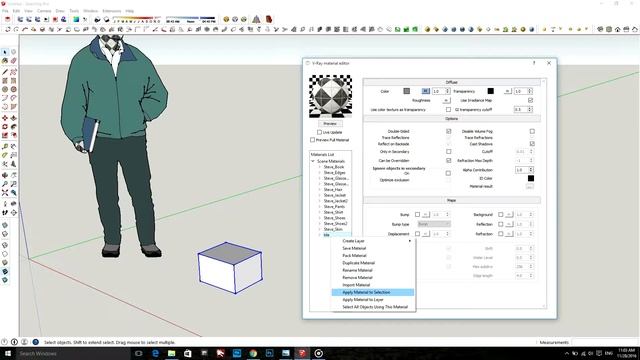The height and width of the screenshot is (360, 640).
Task: Toggle Can be Overridden checkbox
Action: 449,160
